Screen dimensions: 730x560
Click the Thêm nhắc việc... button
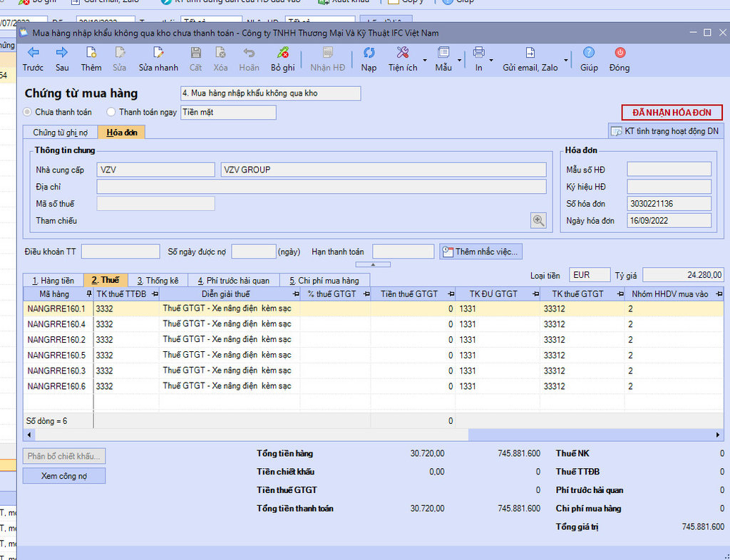(x=481, y=252)
